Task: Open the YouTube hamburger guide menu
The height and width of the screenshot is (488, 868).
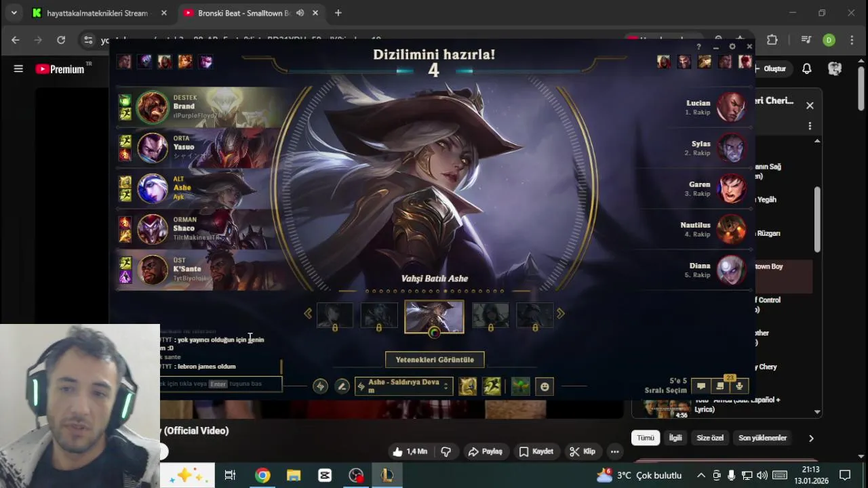Action: pos(18,68)
